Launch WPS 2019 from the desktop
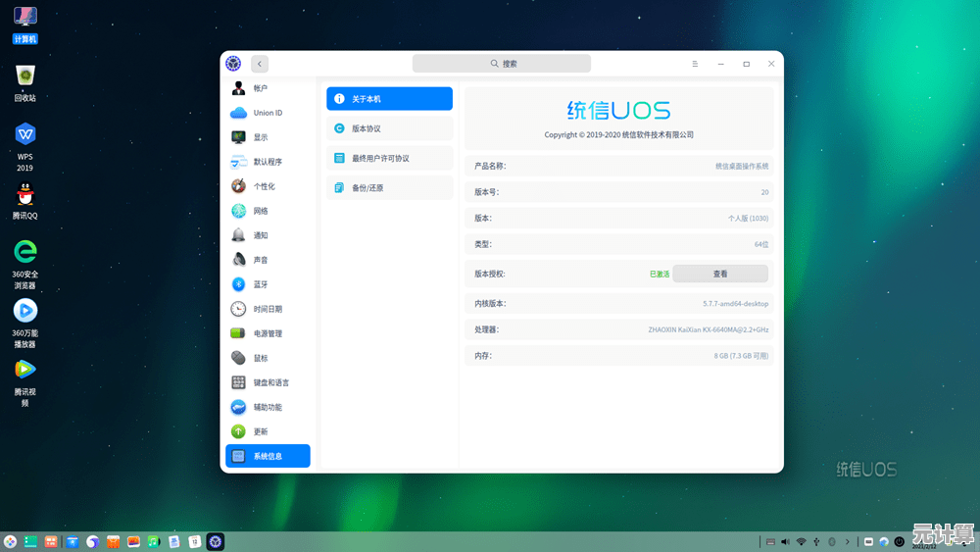This screenshot has width=980, height=552. (x=25, y=147)
